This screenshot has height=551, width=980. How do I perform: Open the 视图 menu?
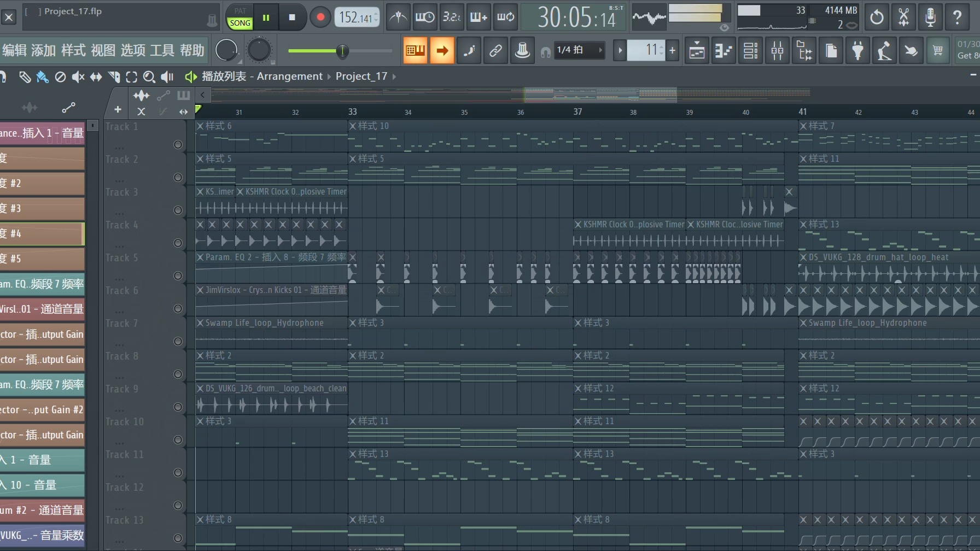(x=103, y=50)
